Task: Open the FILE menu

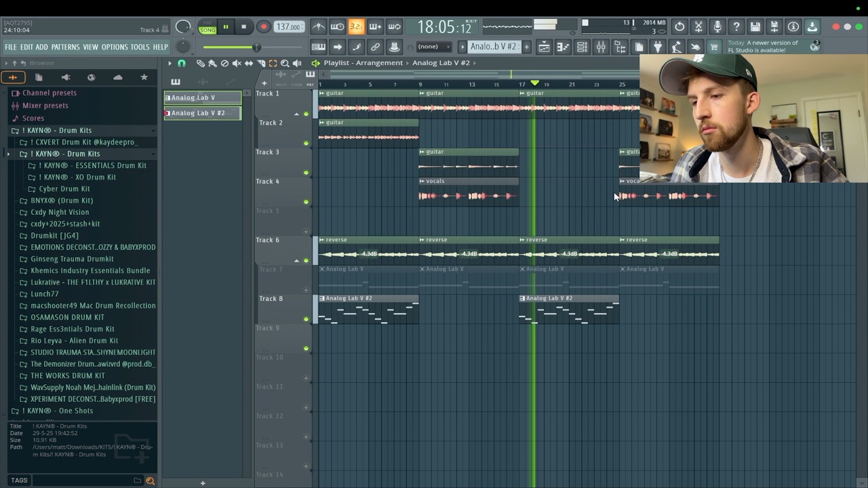Action: [x=11, y=47]
